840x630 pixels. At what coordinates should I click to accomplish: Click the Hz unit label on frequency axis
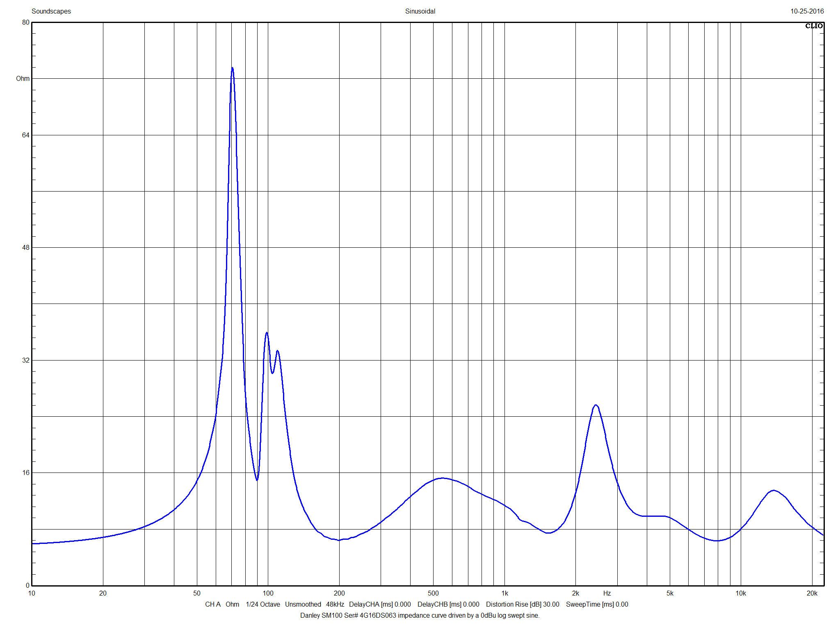607,593
